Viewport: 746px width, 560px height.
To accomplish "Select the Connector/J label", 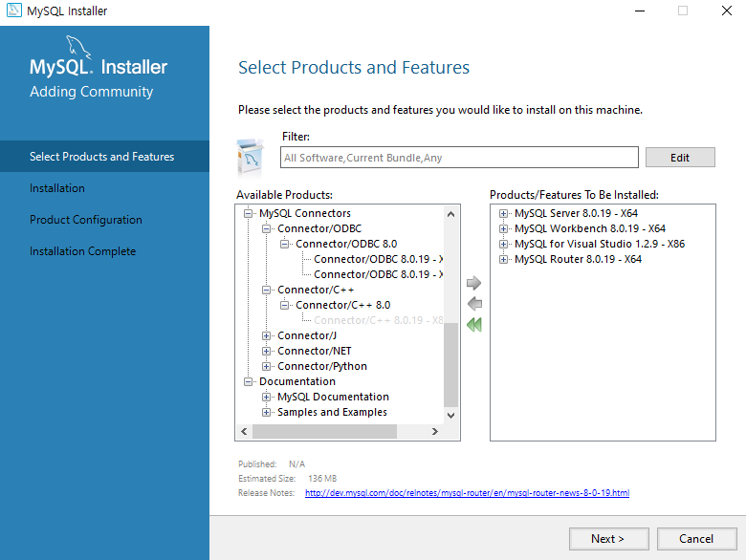I will tap(307, 335).
